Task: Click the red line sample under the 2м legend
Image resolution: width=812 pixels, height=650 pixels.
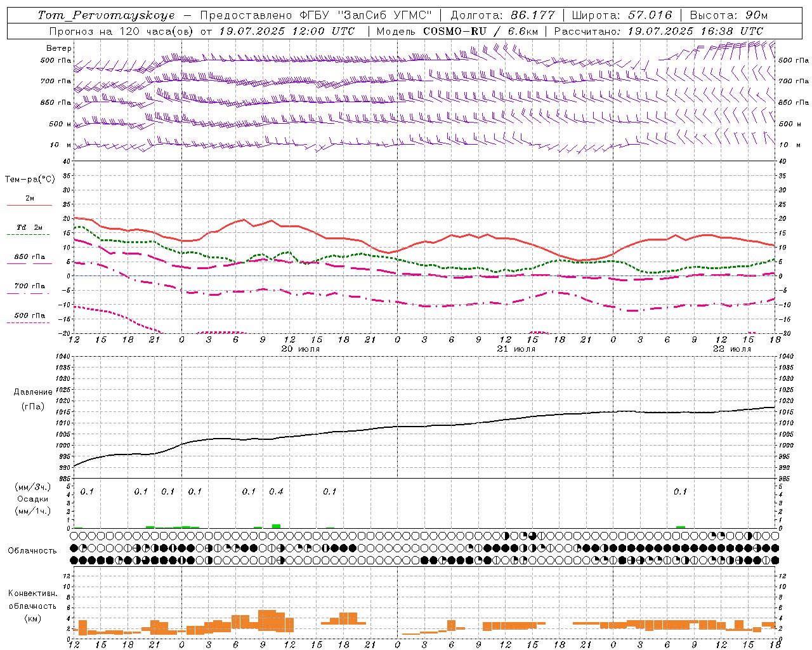Action: 29,206
